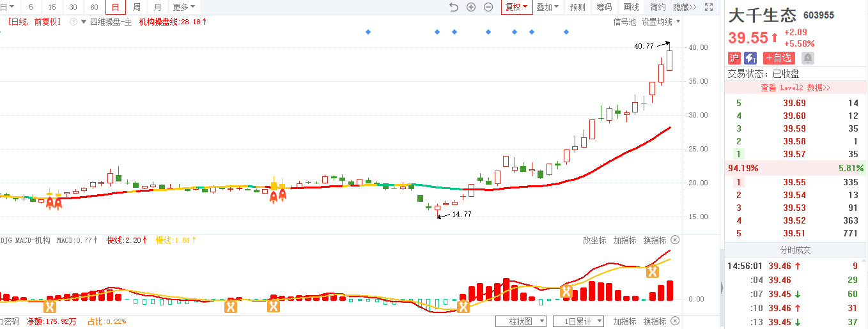This screenshot has height=329, width=868.
Task: Switch to the monthly 月 period tab
Action: pos(157,7)
